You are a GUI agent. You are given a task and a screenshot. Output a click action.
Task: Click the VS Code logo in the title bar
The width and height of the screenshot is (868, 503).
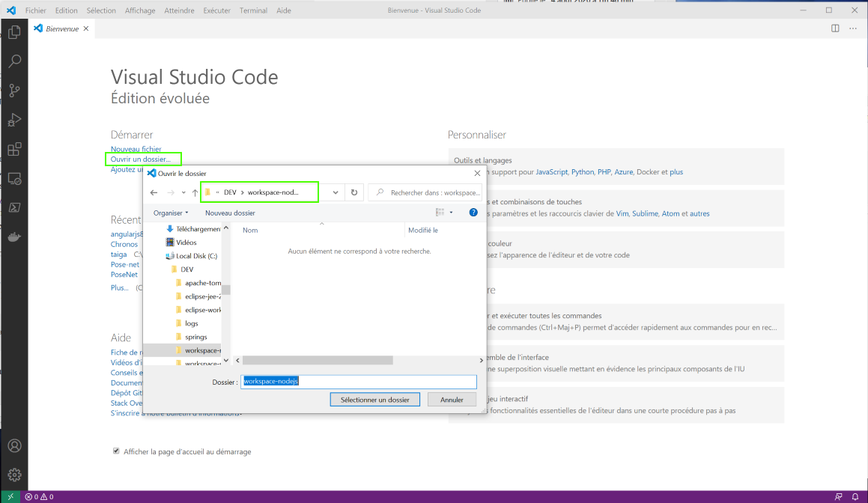[11, 10]
